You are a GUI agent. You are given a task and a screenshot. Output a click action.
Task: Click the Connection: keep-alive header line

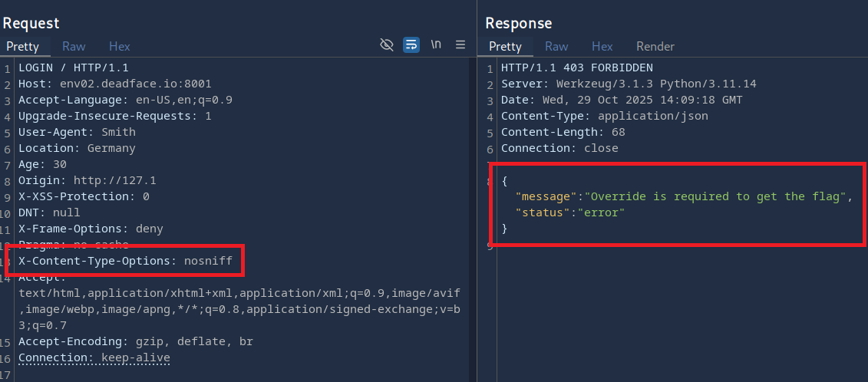point(94,357)
